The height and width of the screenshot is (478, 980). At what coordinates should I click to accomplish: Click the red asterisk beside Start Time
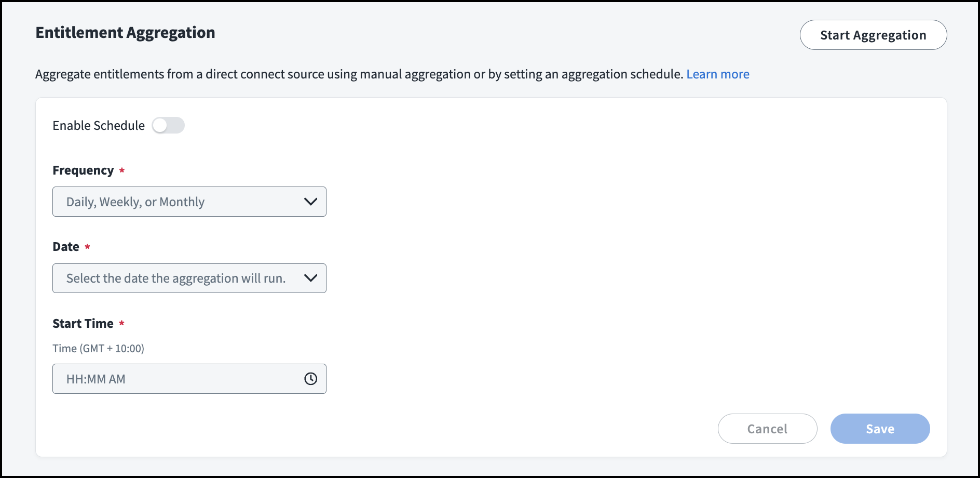click(121, 323)
